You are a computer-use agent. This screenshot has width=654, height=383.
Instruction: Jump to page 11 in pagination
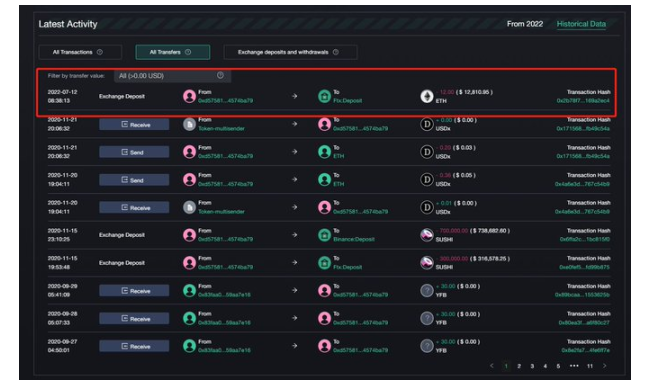590,366
